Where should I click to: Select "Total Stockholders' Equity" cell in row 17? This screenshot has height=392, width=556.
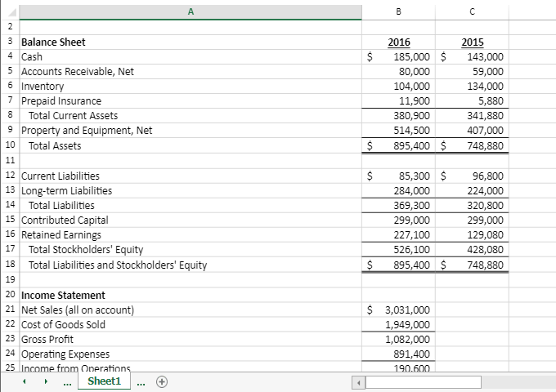[x=191, y=250]
